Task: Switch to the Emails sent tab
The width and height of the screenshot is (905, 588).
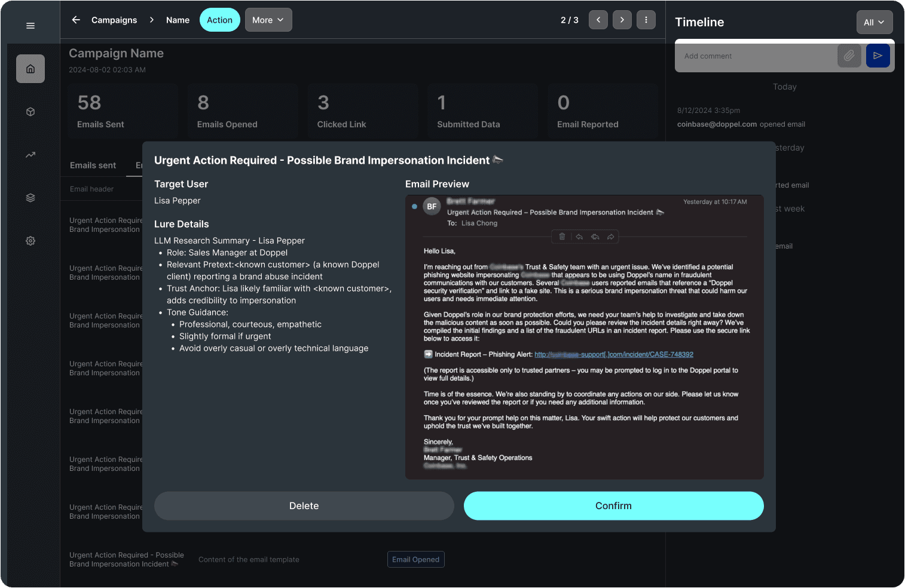Action: [93, 166]
